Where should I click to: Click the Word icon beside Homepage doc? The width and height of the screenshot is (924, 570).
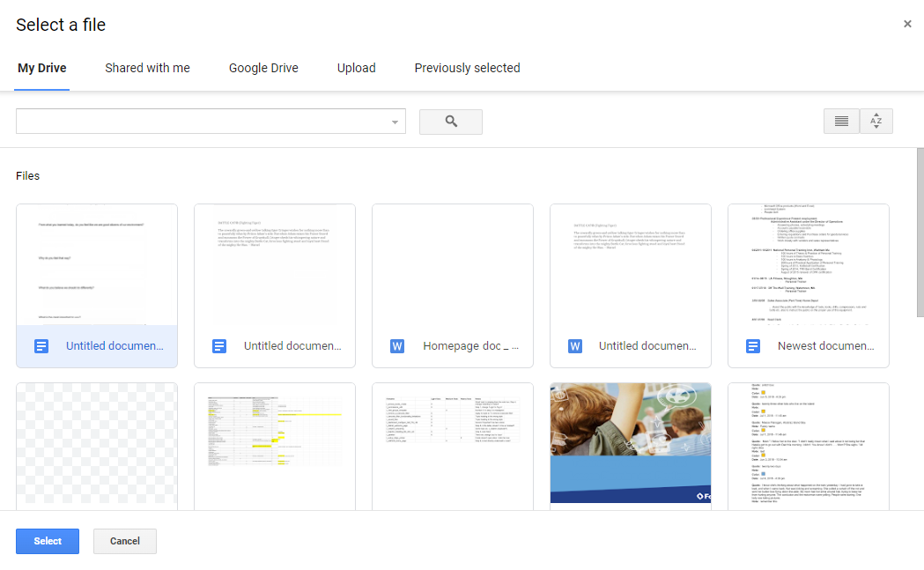tap(396, 345)
